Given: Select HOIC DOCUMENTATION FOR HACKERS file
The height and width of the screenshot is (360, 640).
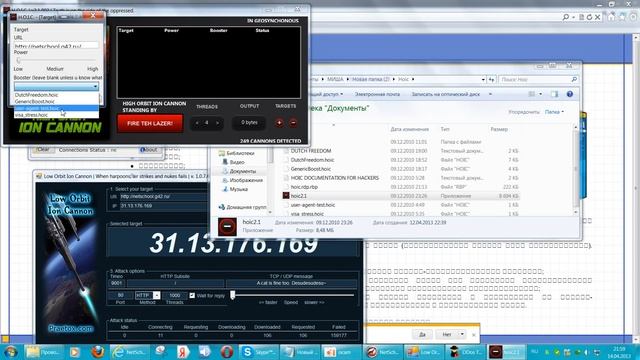Looking at the screenshot, I should (335, 178).
